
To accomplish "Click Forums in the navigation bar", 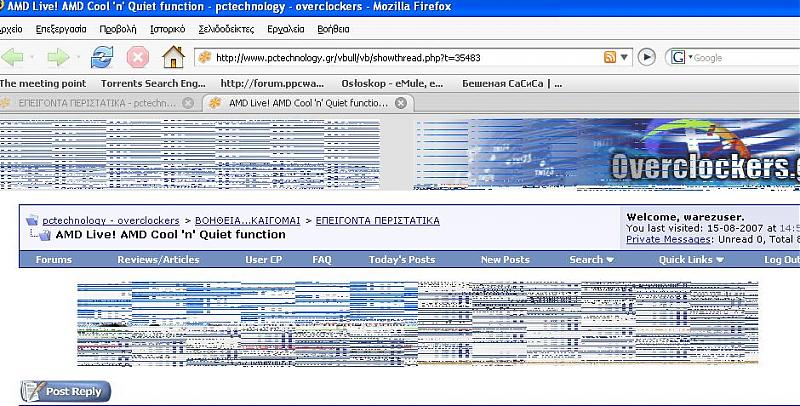I will [x=54, y=260].
